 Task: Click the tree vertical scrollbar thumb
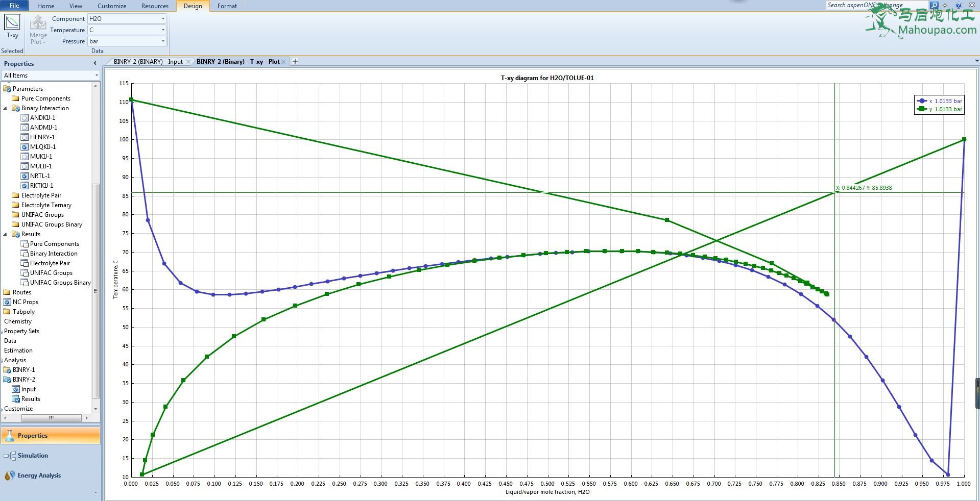[95, 291]
